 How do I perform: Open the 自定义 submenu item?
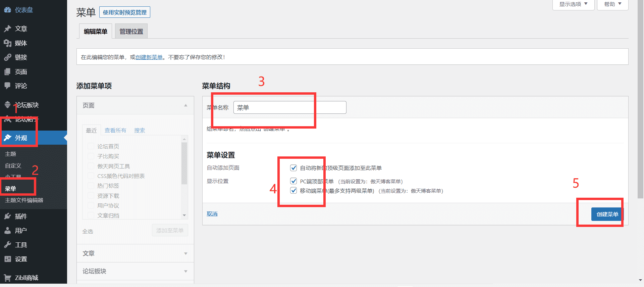coord(13,165)
